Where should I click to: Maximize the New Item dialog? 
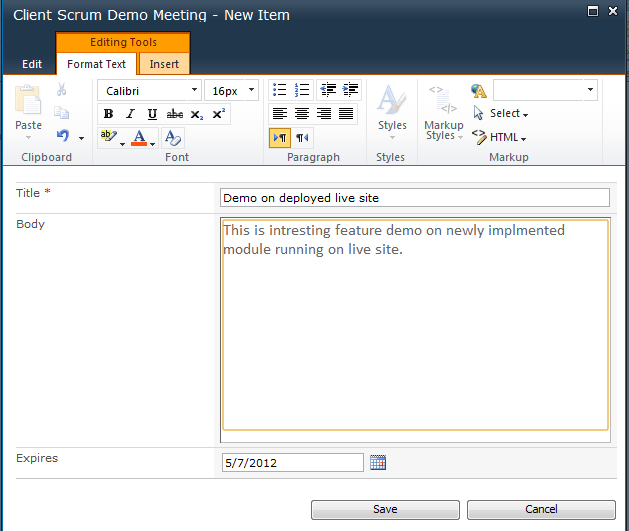click(x=593, y=11)
